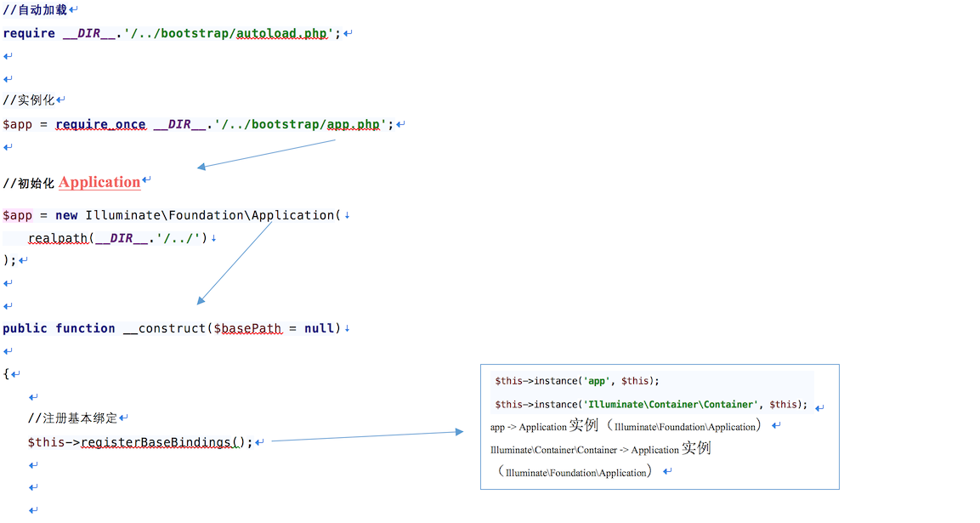Image resolution: width=980 pixels, height=523 pixels.
Task: Click 'require_once' in the $app line
Action: [x=100, y=124]
